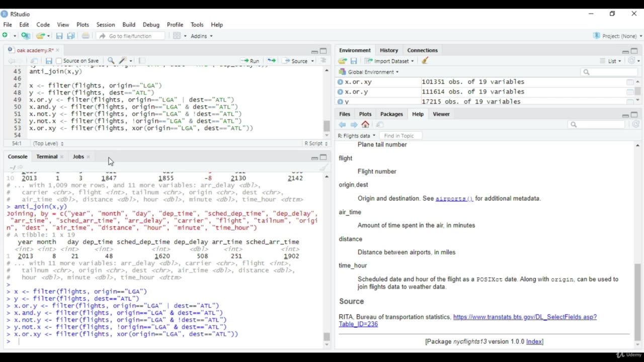Focus the Find in Topic field
Image resolution: width=644 pixels, height=362 pixels.
coord(401,136)
